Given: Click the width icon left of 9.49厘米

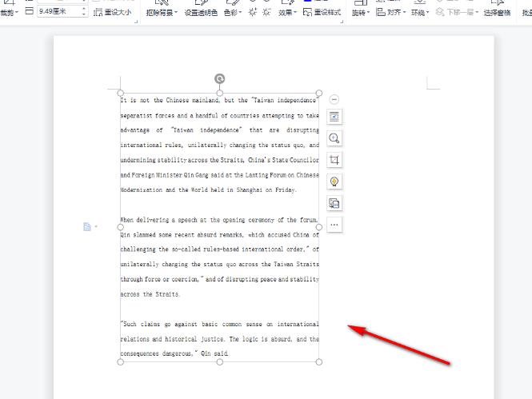Looking at the screenshot, I should point(30,11).
